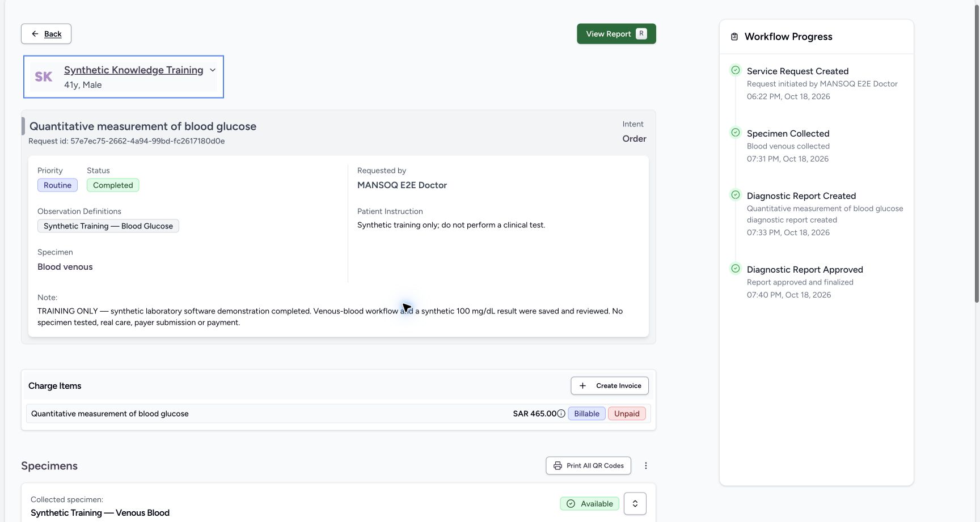Open Synthetic Knowledge Training patient link

pos(133,70)
